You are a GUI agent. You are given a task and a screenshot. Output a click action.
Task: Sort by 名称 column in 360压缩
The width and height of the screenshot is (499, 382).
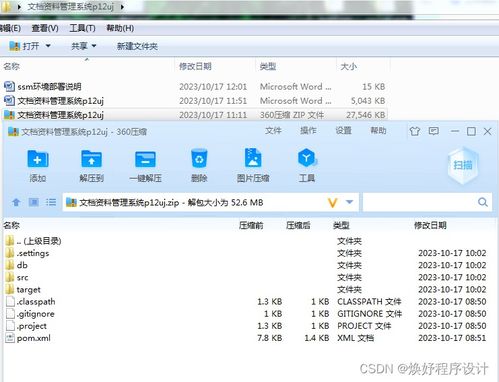12,225
